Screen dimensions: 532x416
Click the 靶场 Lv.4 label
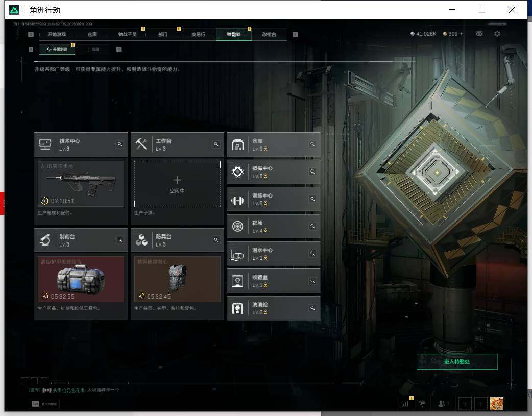259,226
